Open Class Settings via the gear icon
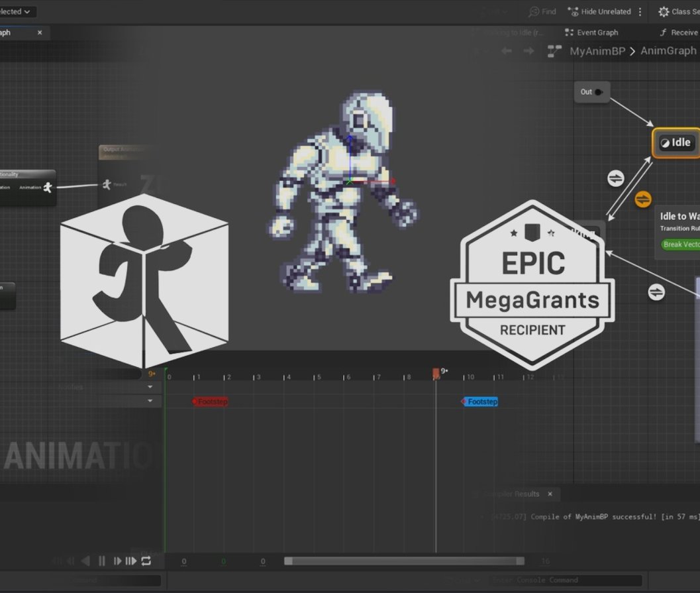700x593 pixels. point(663,11)
